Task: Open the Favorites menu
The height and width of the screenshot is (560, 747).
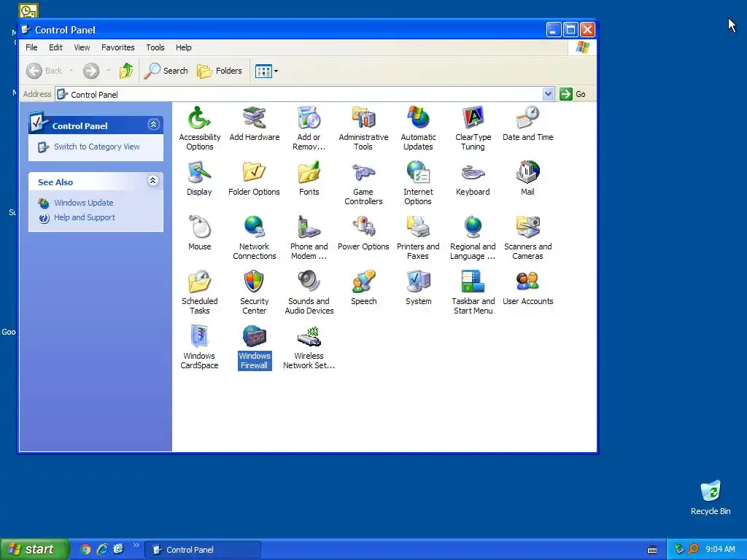Action: click(117, 47)
